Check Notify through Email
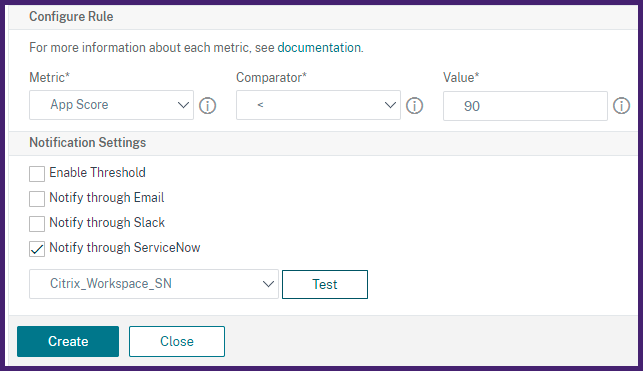The width and height of the screenshot is (643, 371). [37, 198]
